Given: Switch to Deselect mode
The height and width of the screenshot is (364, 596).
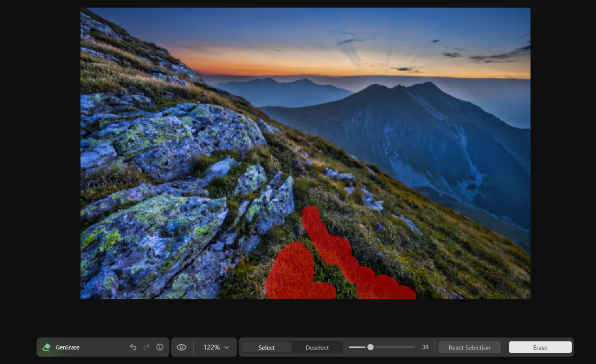Looking at the screenshot, I should coord(317,347).
